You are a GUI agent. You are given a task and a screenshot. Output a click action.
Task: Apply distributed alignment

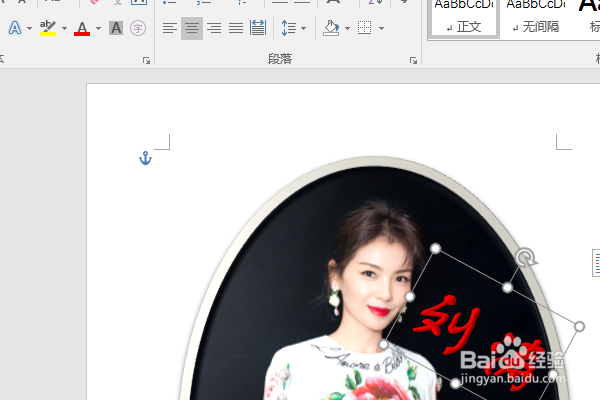[x=258, y=28]
